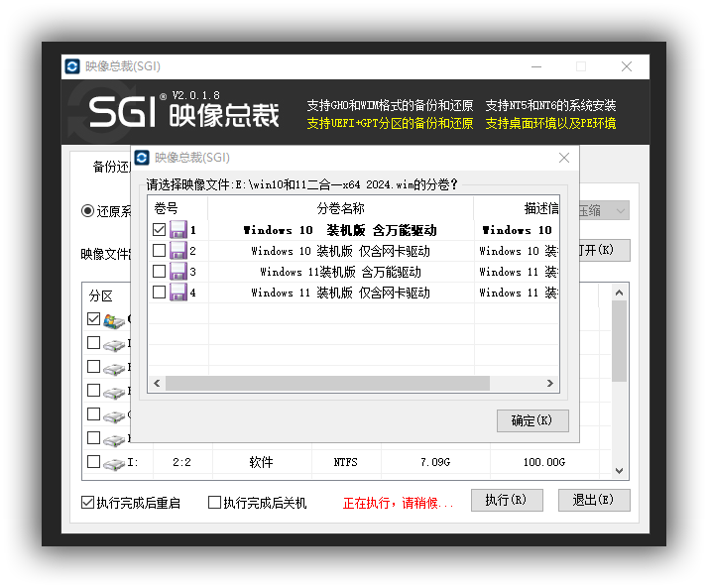
Task: Click the Windows system partition icon
Action: point(114,319)
